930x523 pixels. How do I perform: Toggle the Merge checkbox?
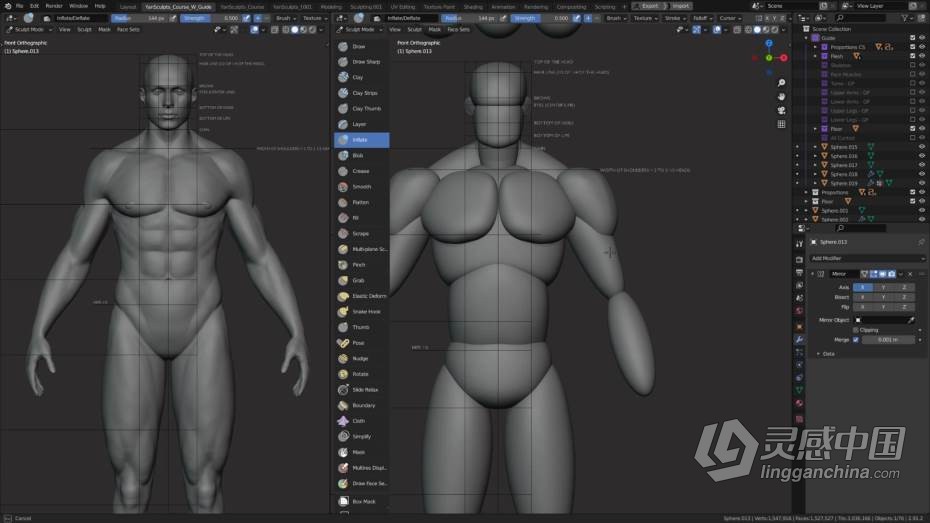856,340
